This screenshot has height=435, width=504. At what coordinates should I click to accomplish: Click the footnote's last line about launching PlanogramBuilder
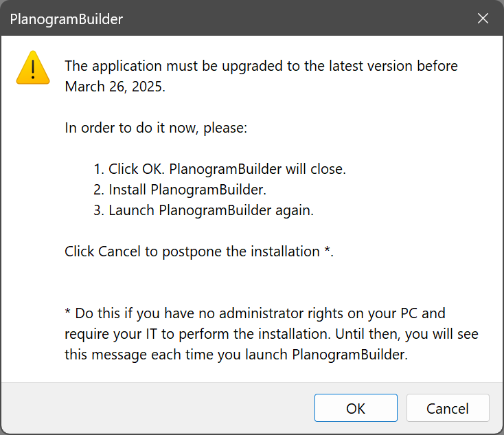(x=235, y=355)
